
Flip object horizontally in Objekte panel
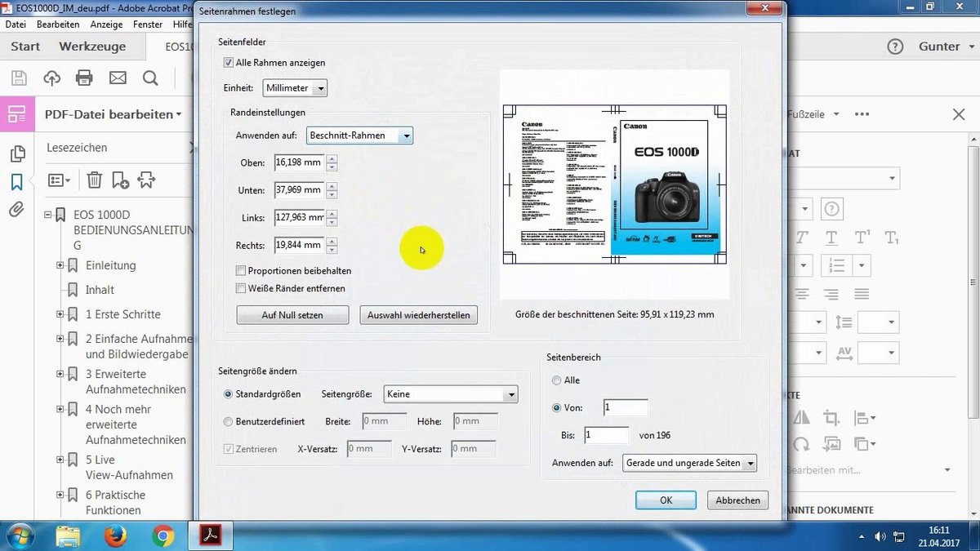(801, 417)
